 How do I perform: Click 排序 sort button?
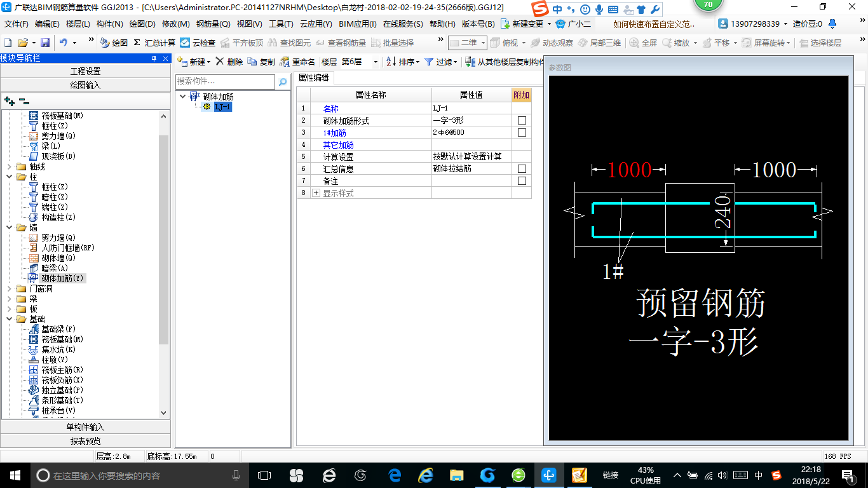click(x=403, y=62)
